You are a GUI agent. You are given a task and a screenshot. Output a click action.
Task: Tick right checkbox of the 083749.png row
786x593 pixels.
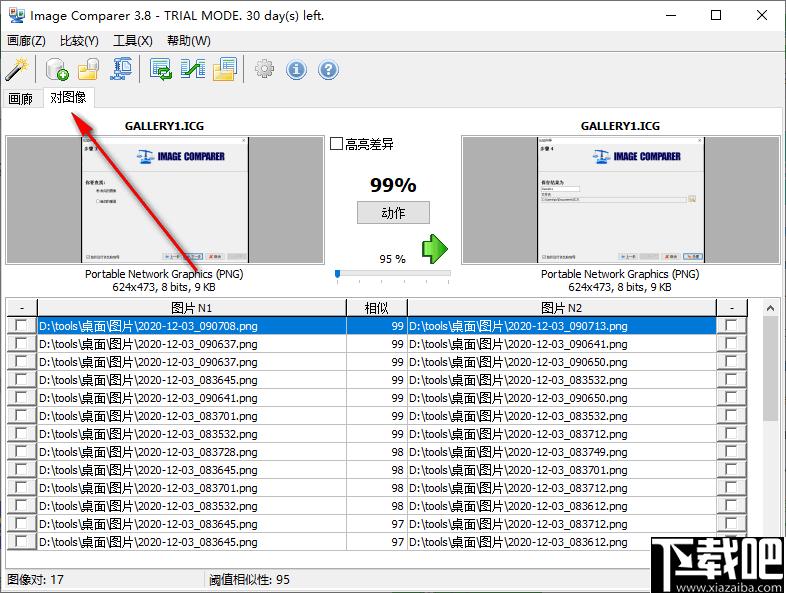tap(731, 452)
